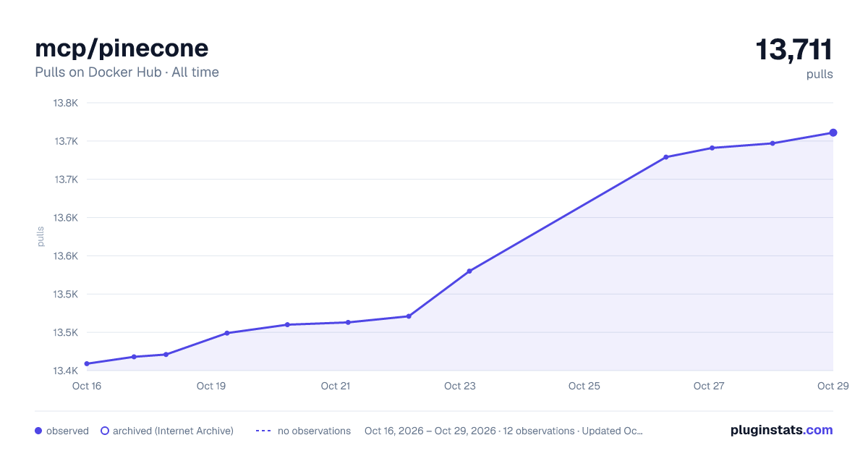Viewport: 868px width, 456px height.
Task: Click the dashed no observations legend line
Action: (x=263, y=431)
